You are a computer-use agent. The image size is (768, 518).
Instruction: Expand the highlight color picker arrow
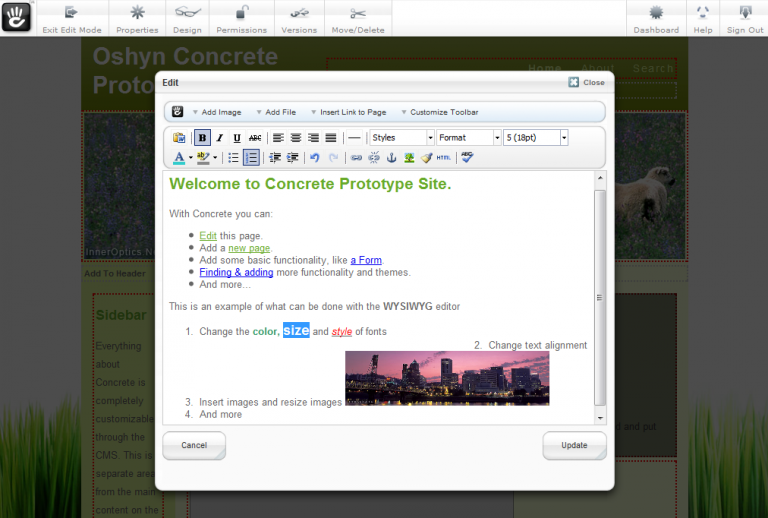coord(215,158)
